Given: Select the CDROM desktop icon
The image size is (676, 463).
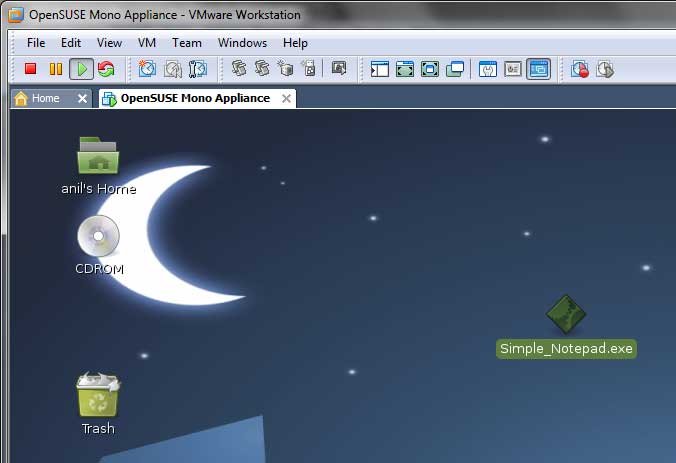Looking at the screenshot, I should pos(98,237).
